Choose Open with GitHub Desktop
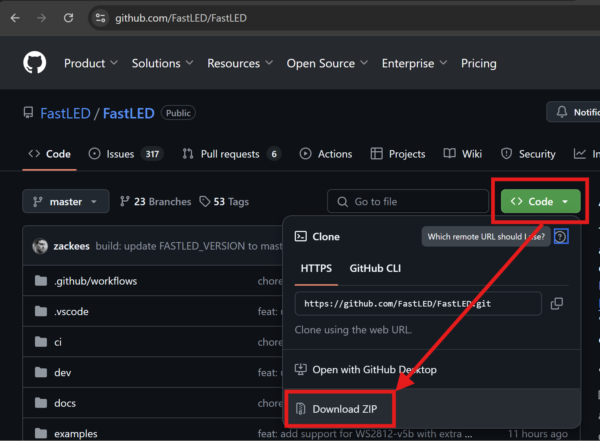This screenshot has height=441, width=600. tap(374, 369)
